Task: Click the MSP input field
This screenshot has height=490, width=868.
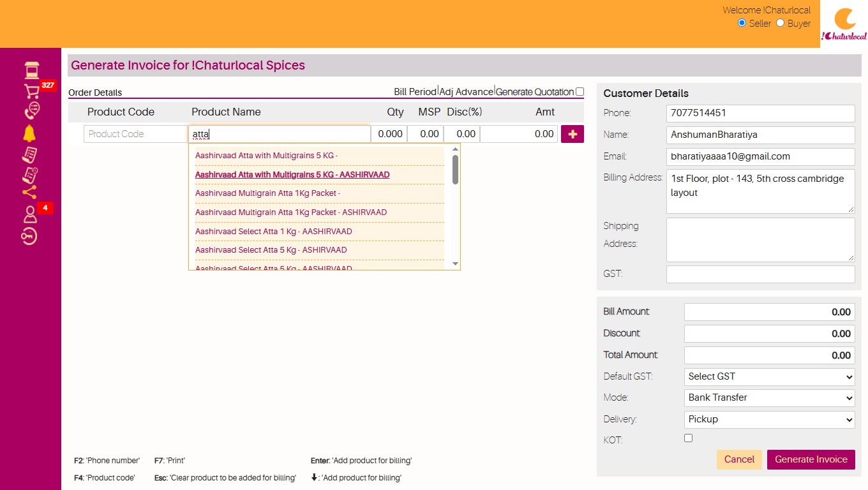Action: pyautogui.click(x=426, y=134)
